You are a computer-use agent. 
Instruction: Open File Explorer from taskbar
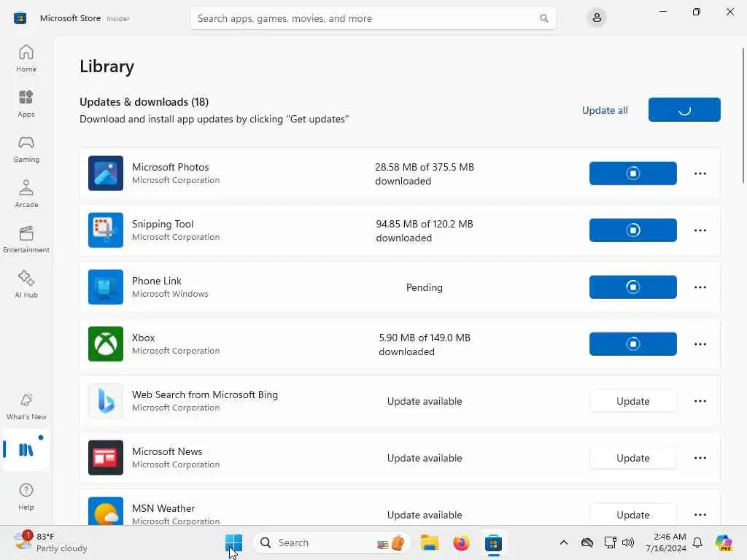pos(429,542)
